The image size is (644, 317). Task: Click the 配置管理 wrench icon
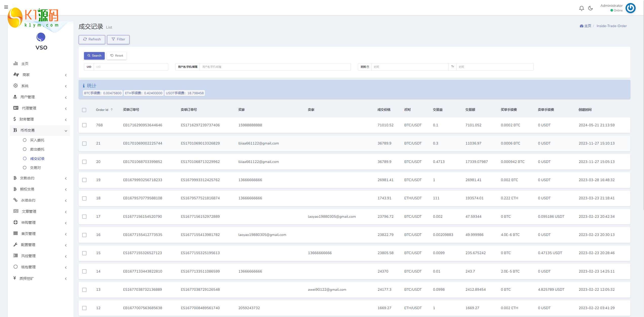pos(16,245)
